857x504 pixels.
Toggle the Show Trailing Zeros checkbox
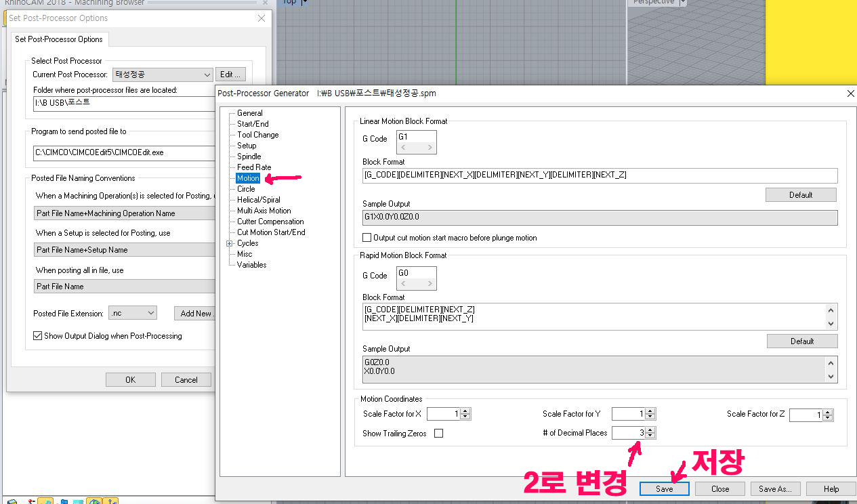tap(438, 434)
